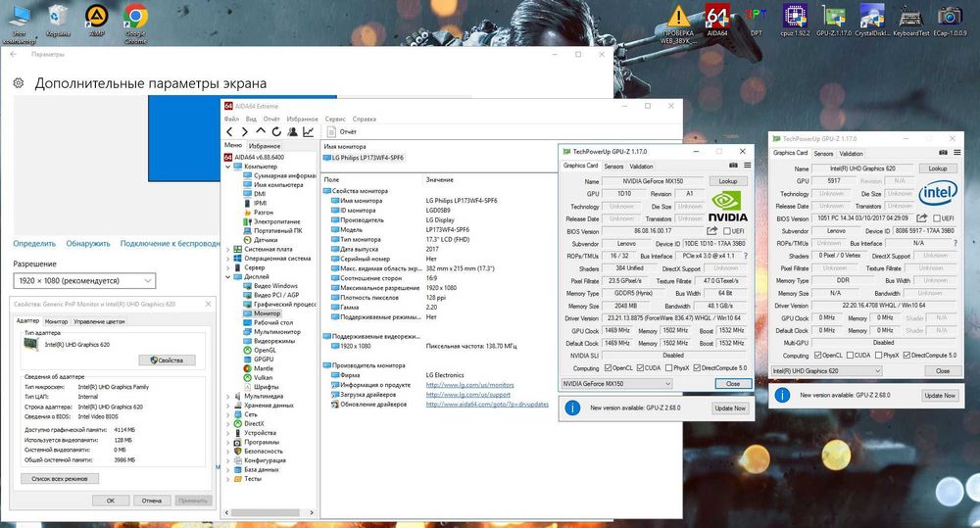Open the cpuz 1.92.2 desktop shortcut
The height and width of the screenshot is (528, 980).
[x=795, y=20]
